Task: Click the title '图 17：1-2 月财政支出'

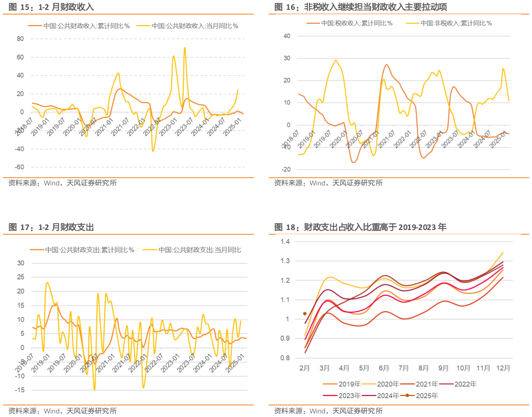Action: click(x=51, y=227)
